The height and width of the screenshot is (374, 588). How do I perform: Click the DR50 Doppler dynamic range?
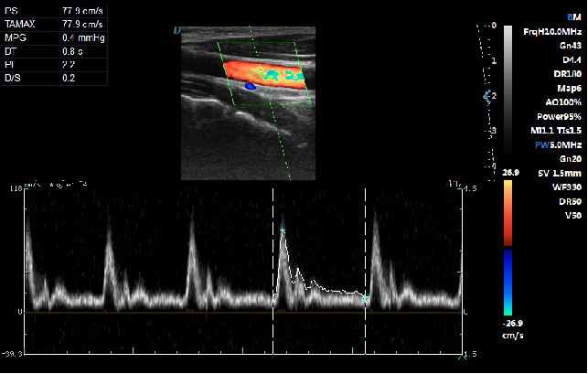pyautogui.click(x=570, y=201)
